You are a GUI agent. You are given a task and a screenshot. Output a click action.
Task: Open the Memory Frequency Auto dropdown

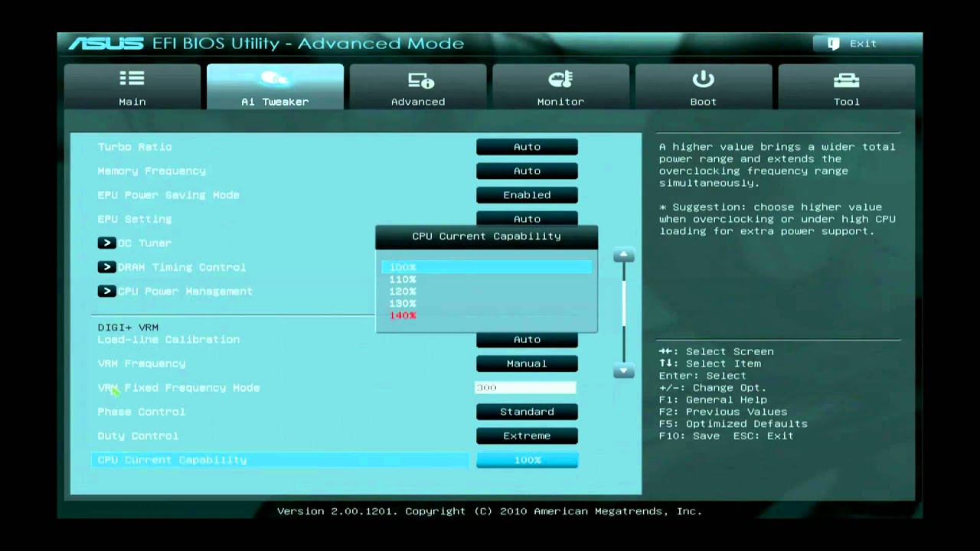click(527, 171)
